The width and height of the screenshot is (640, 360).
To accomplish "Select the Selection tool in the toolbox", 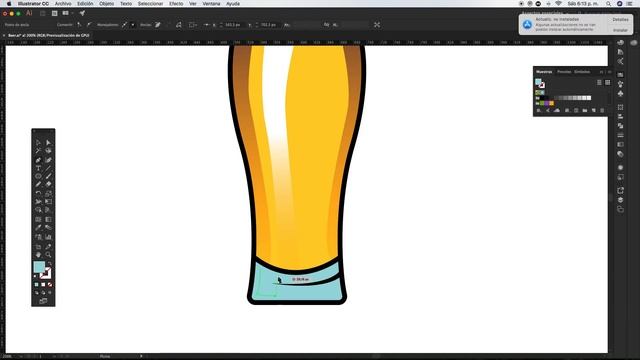I will [x=38, y=143].
